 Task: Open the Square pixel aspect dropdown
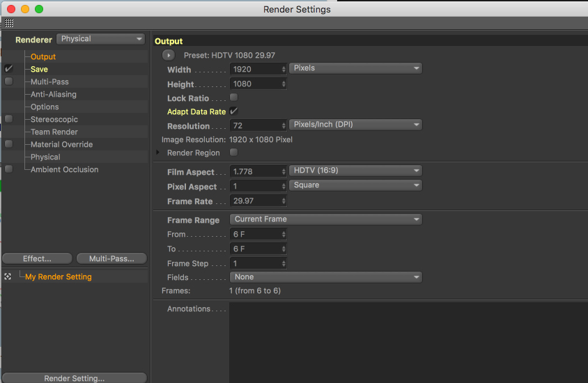click(355, 185)
